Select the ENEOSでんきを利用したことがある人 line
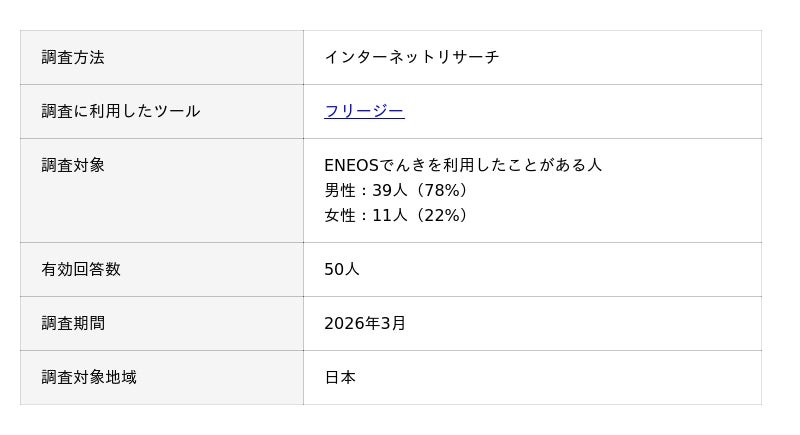800x435 pixels. (463, 165)
